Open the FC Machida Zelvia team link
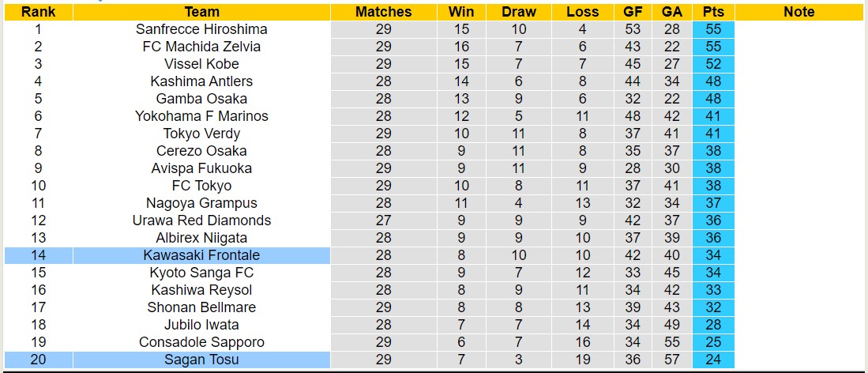The image size is (868, 373). pos(201,47)
